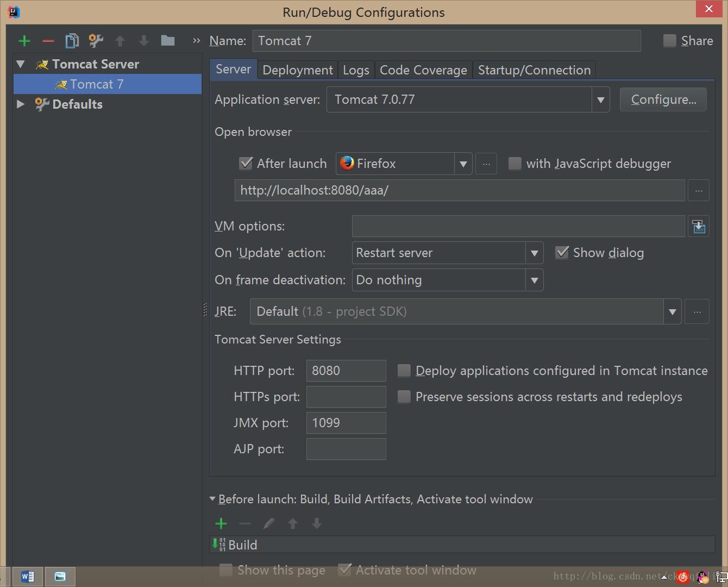Expand VM options editor icon

pyautogui.click(x=699, y=226)
